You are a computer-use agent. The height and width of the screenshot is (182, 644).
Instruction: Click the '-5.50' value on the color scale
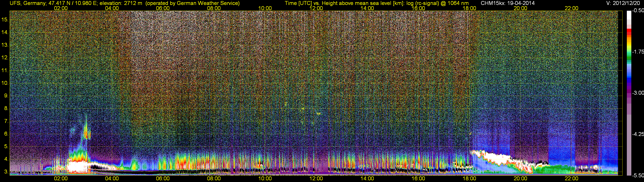(x=638, y=176)
